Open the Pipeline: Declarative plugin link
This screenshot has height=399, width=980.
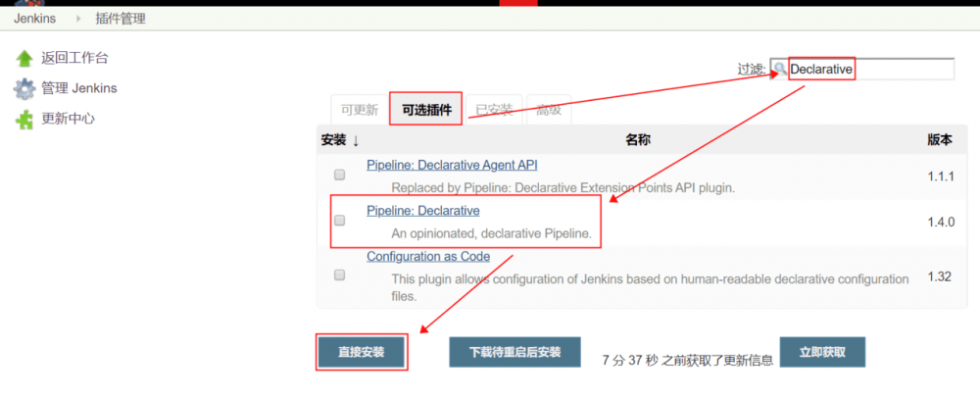[423, 211]
